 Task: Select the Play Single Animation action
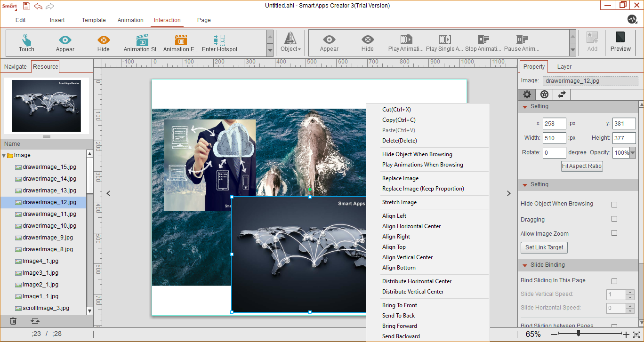(x=445, y=42)
